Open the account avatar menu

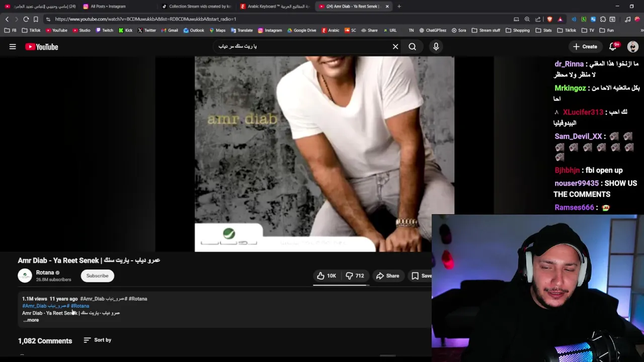[633, 47]
